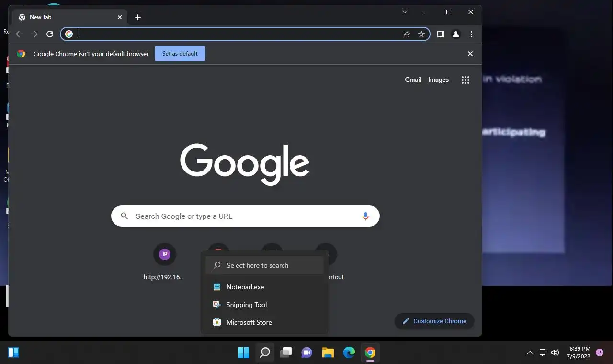Open the Chrome profile menu
Viewport: 613px width, 364px height.
(x=456, y=34)
